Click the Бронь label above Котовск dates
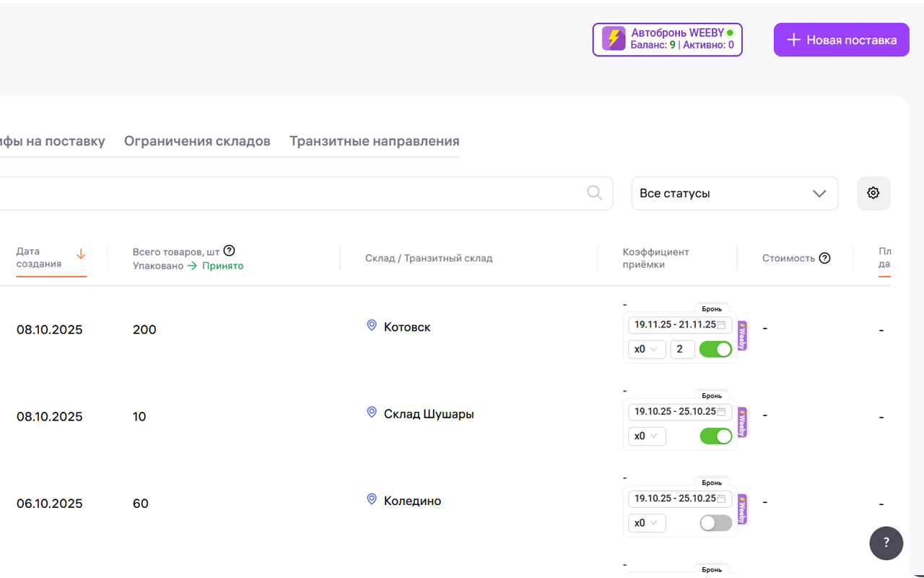 click(x=712, y=309)
